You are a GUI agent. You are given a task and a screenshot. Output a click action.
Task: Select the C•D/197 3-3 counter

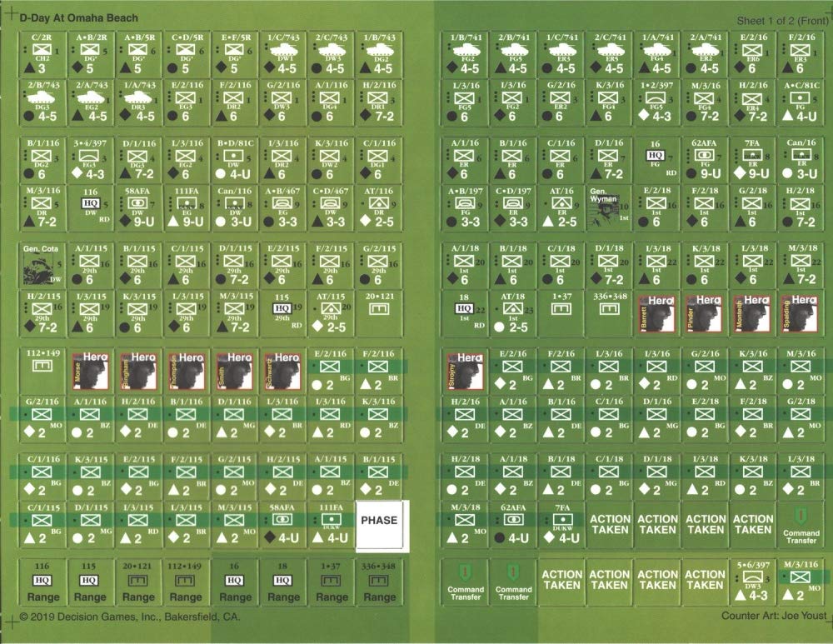pos(512,208)
